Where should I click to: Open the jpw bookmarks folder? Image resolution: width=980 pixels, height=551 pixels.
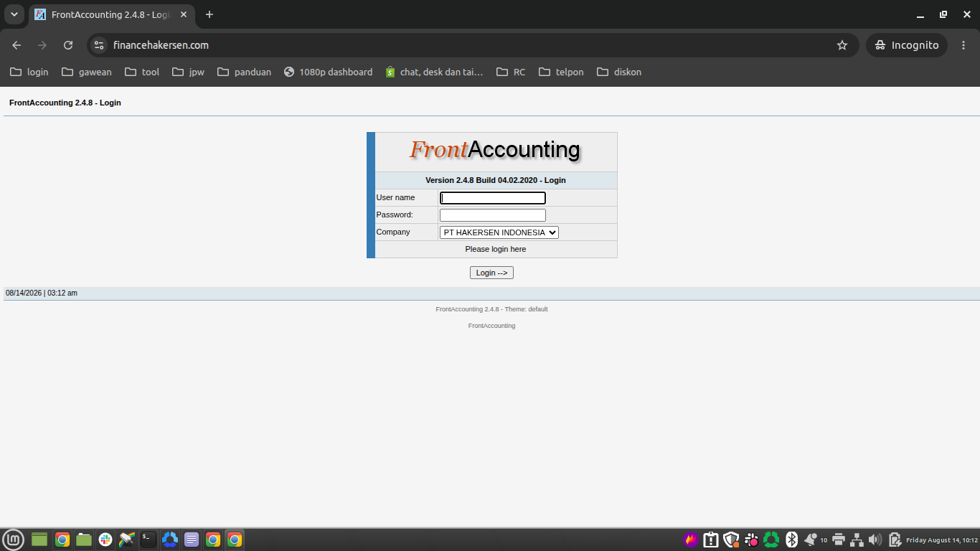click(x=189, y=72)
